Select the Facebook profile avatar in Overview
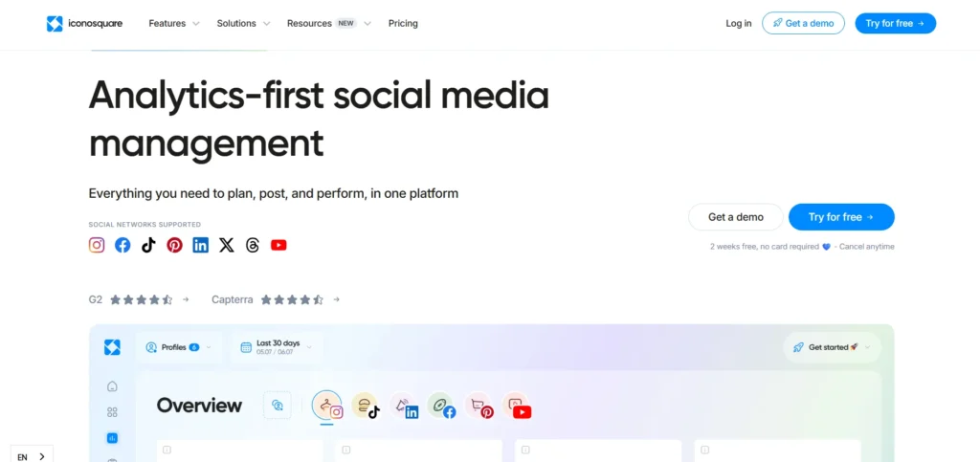Viewport: 980px width, 462px height. point(440,406)
